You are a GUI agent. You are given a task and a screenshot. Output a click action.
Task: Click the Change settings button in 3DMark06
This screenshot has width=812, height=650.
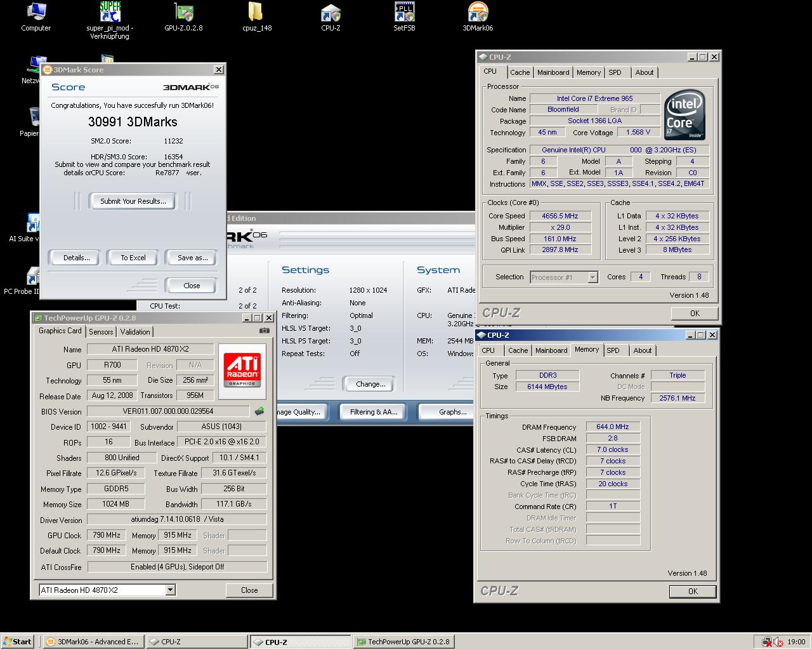point(370,384)
